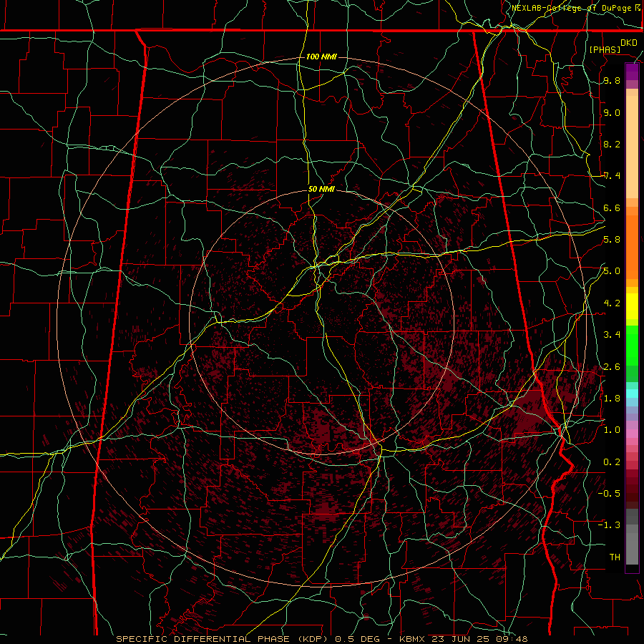Click the cyan band beside the 1.8 label
This screenshot has width=644, height=644.
click(x=632, y=394)
